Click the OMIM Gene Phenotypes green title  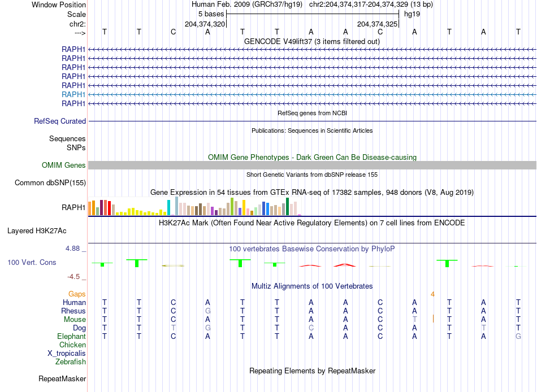(312, 158)
